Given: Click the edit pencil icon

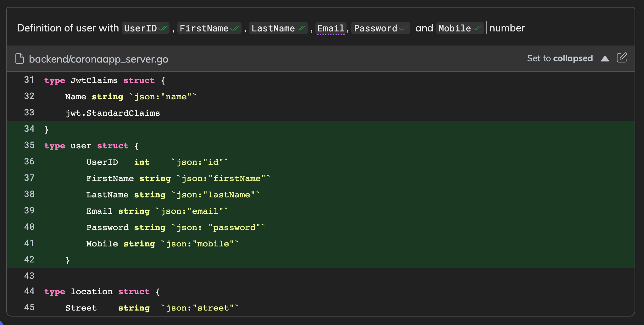Looking at the screenshot, I should pos(622,58).
